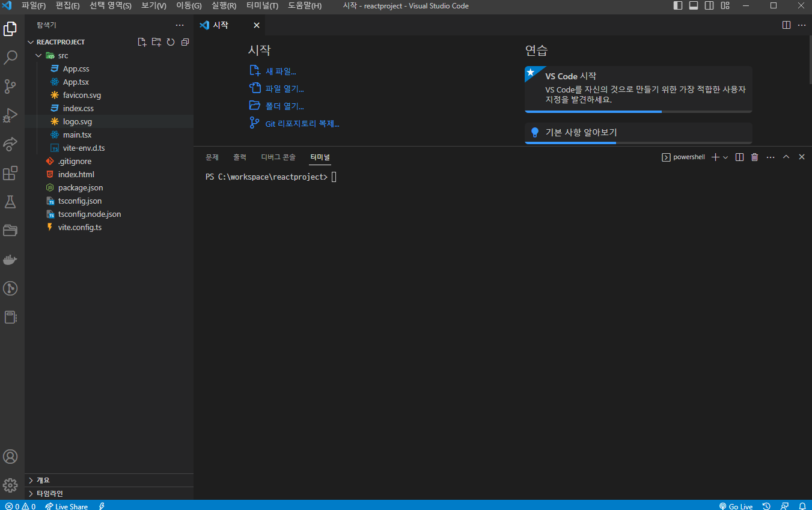This screenshot has width=812, height=510.
Task: Open the Search view in activity bar
Action: [10, 58]
